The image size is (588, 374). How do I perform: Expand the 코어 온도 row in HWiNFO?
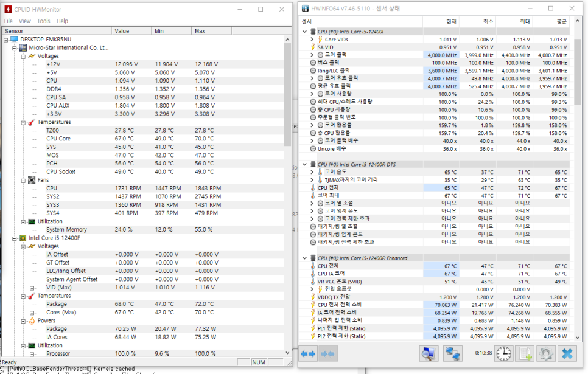pos(312,171)
